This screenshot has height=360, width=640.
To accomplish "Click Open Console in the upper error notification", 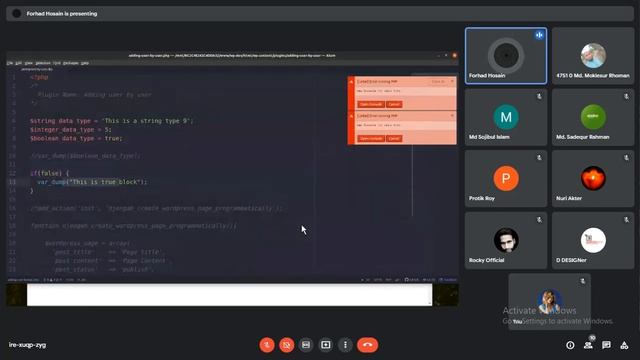I will (x=371, y=104).
